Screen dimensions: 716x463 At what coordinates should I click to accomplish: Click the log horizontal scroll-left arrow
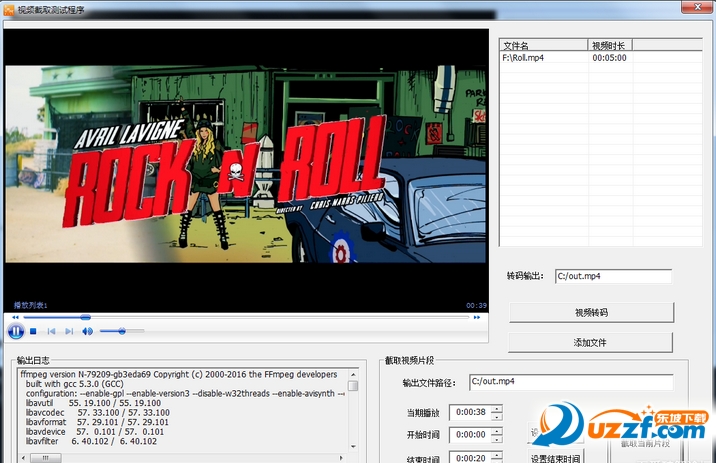click(x=24, y=458)
